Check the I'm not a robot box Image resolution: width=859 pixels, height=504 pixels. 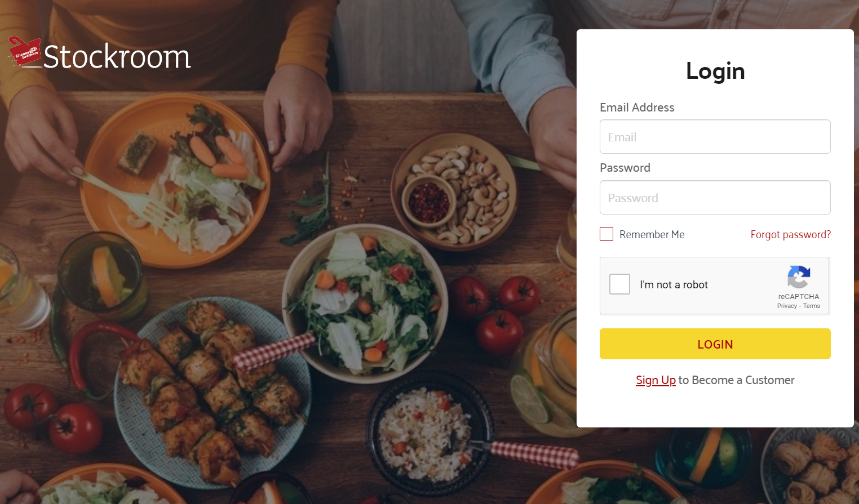click(x=619, y=284)
